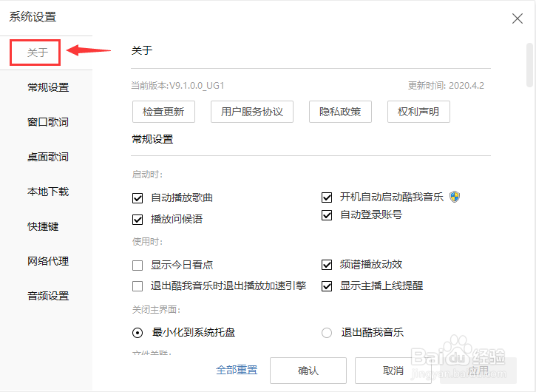Image resolution: width=536 pixels, height=392 pixels.
Task: Uncheck 显示主播上线提醒
Action: [x=327, y=286]
